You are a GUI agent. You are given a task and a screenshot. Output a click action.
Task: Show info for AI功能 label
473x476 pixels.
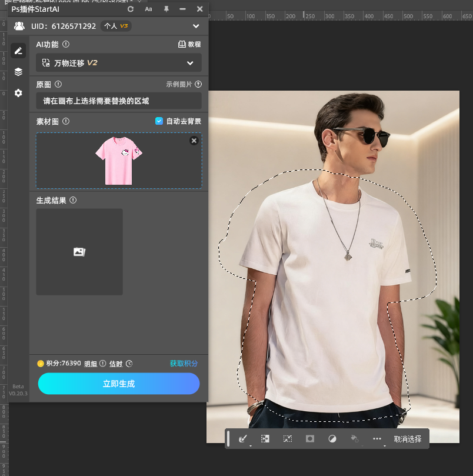click(66, 44)
